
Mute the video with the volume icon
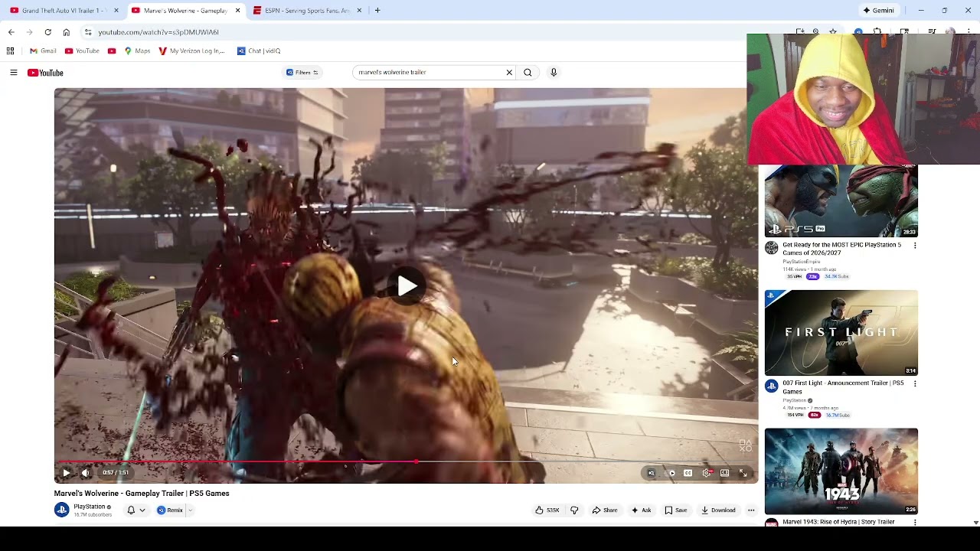coord(85,473)
